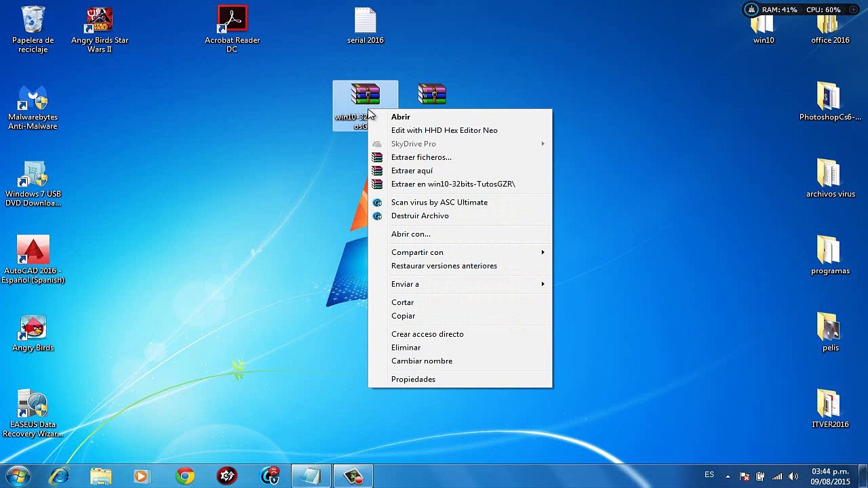Choose Crear acceso directo

click(460, 334)
